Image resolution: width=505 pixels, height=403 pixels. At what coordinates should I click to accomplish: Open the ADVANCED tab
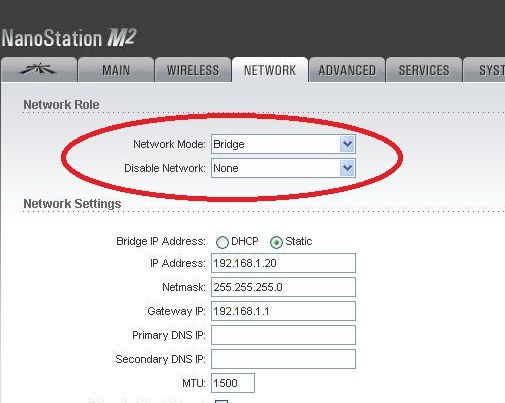tap(347, 70)
